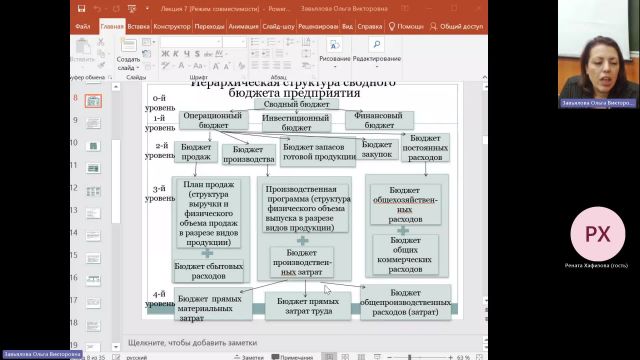Fit slide to current window icon

coord(480,357)
